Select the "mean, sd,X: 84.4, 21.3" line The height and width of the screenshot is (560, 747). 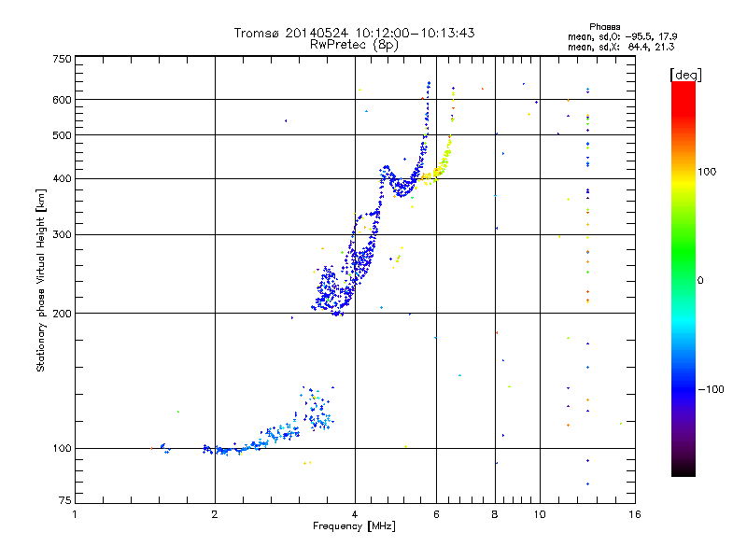click(621, 47)
